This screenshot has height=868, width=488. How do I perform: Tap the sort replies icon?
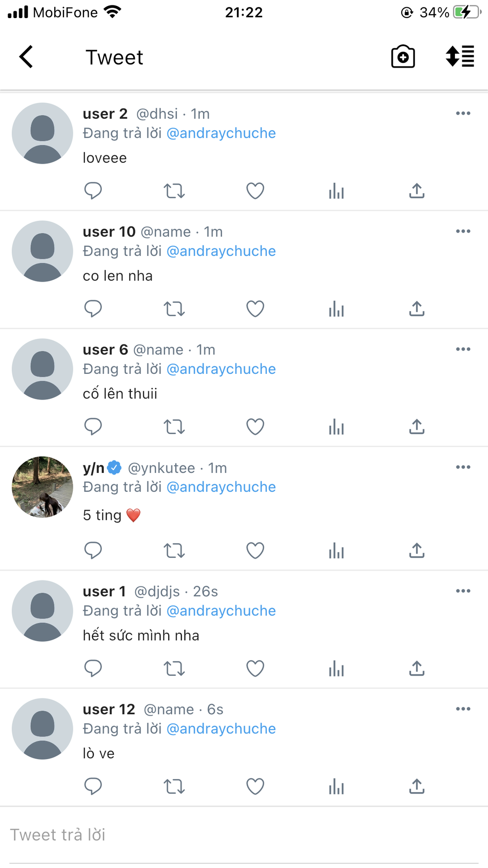tap(460, 57)
